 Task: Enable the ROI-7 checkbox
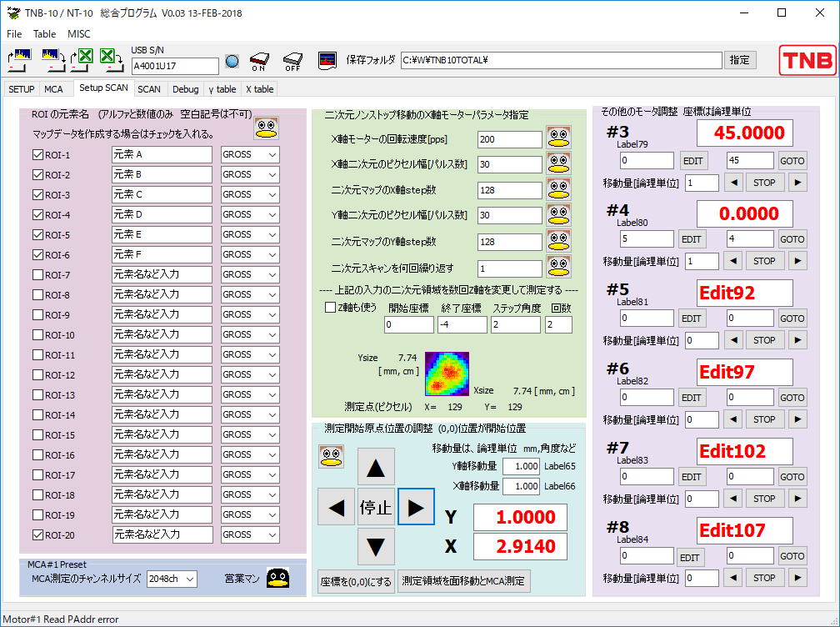37,275
